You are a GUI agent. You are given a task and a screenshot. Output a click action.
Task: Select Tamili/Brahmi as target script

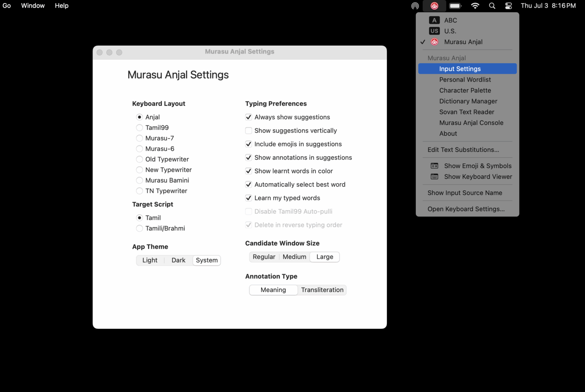coord(139,228)
